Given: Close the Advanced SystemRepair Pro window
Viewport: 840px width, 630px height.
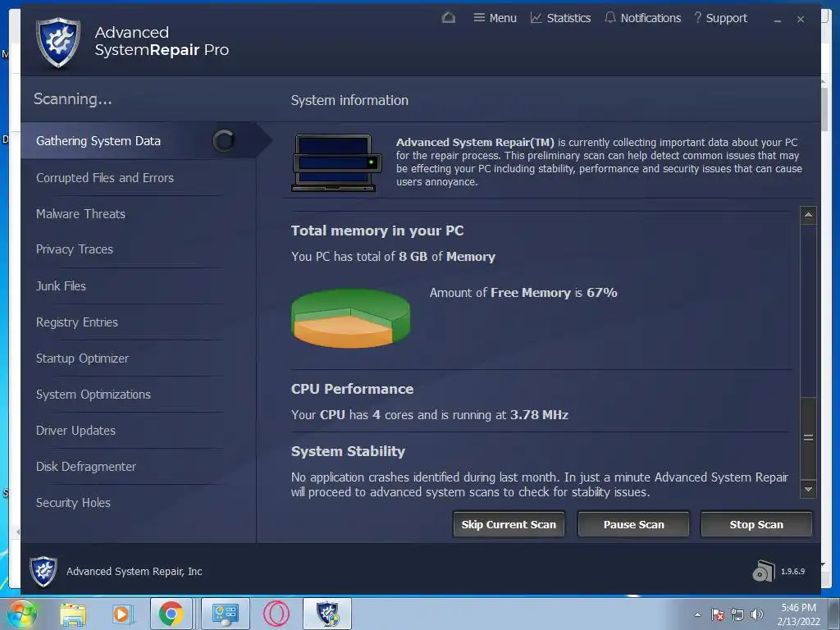Looking at the screenshot, I should [x=801, y=20].
